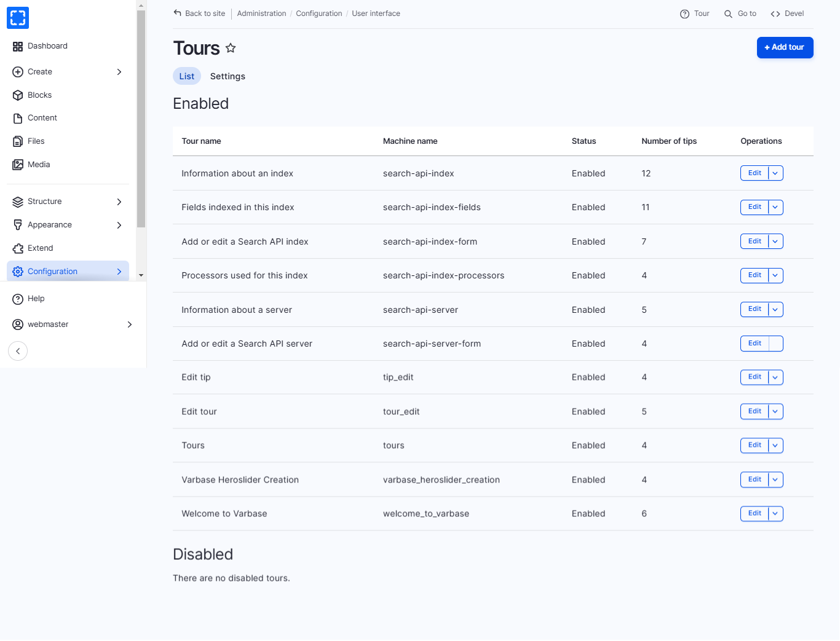Open the Devel menu
This screenshot has height=641, width=840.
click(787, 14)
